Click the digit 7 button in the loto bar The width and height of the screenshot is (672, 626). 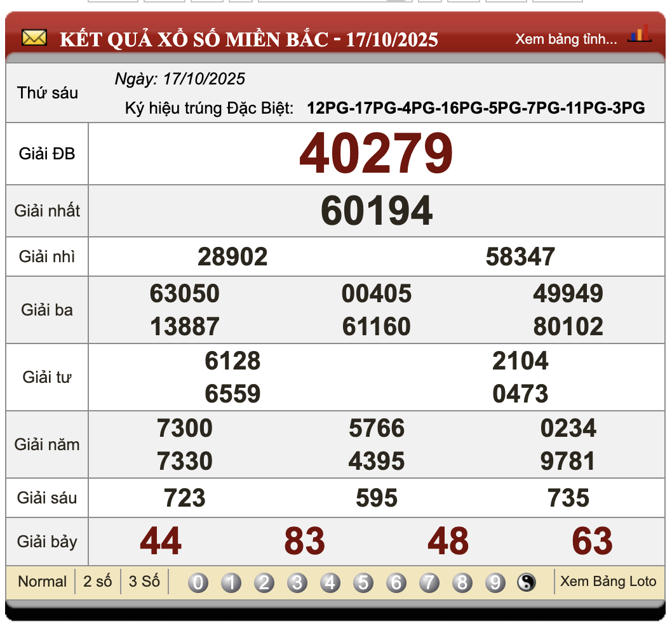pos(429,582)
